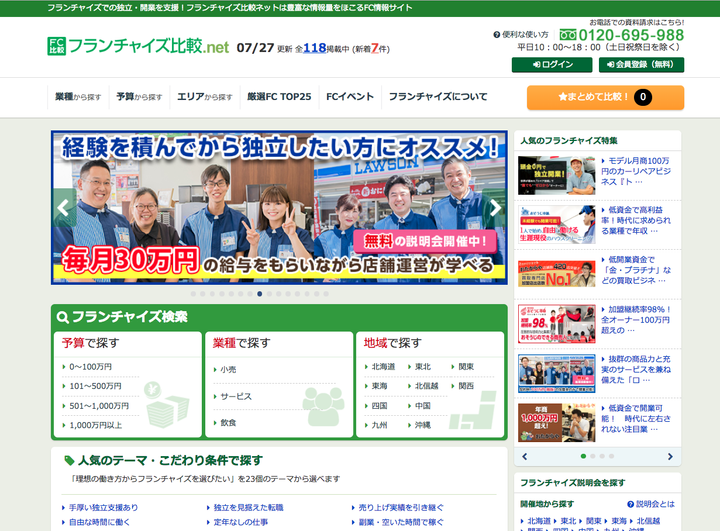Select second pagination dot in popular features
The image size is (720, 531).
(x=593, y=456)
